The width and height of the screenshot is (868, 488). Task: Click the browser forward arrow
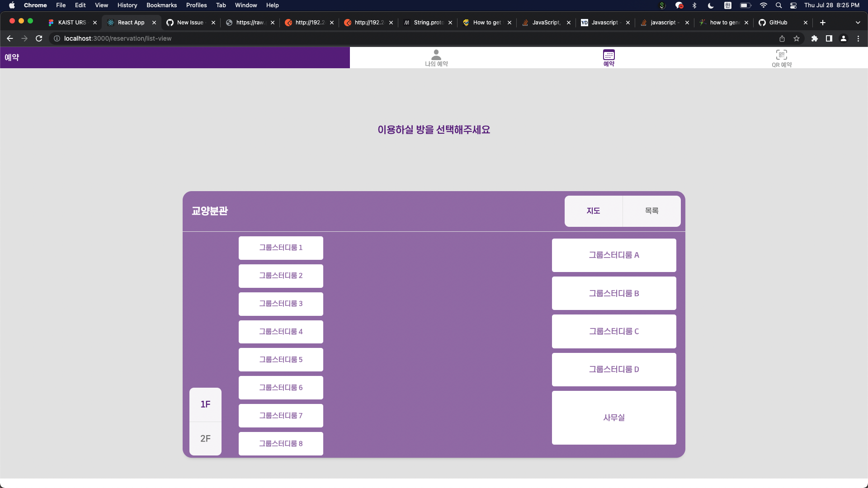(24, 38)
